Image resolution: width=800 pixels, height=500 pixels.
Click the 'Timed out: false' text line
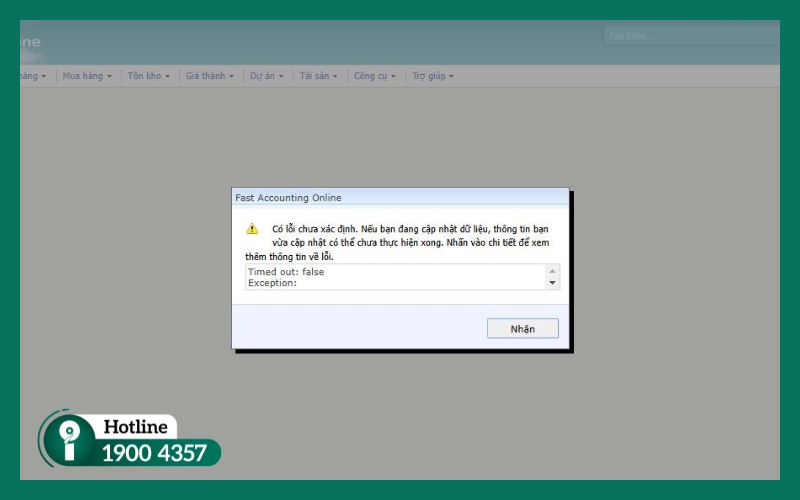286,272
